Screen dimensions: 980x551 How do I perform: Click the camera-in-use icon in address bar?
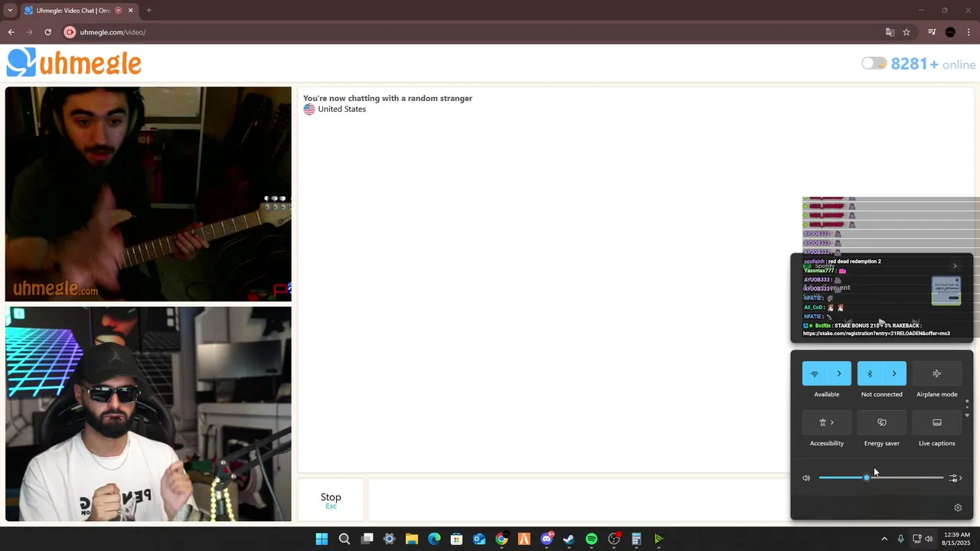[x=70, y=32]
